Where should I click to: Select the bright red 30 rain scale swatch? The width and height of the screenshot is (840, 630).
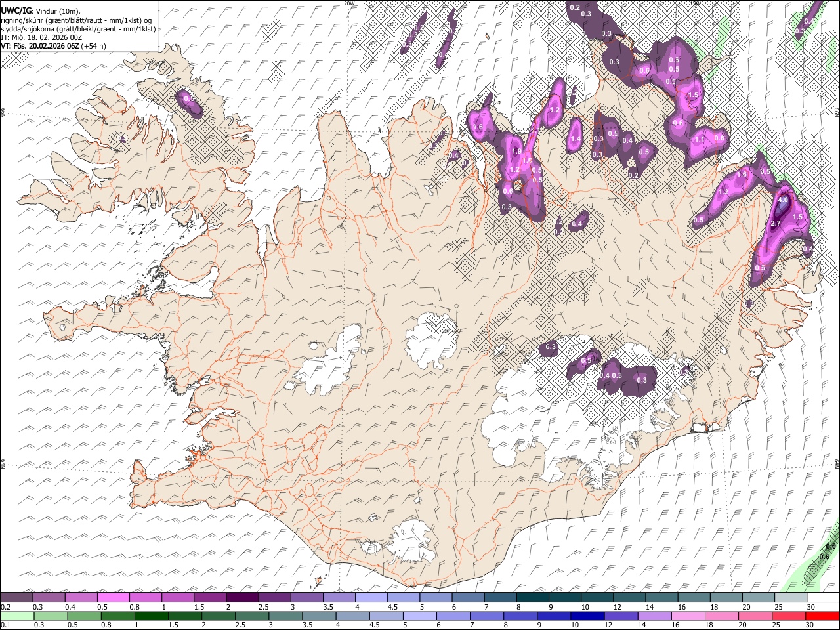[822, 616]
